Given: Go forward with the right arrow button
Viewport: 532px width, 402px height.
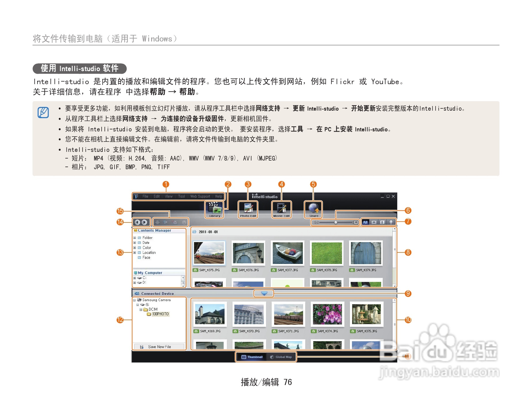Looking at the screenshot, I should (x=145, y=222).
